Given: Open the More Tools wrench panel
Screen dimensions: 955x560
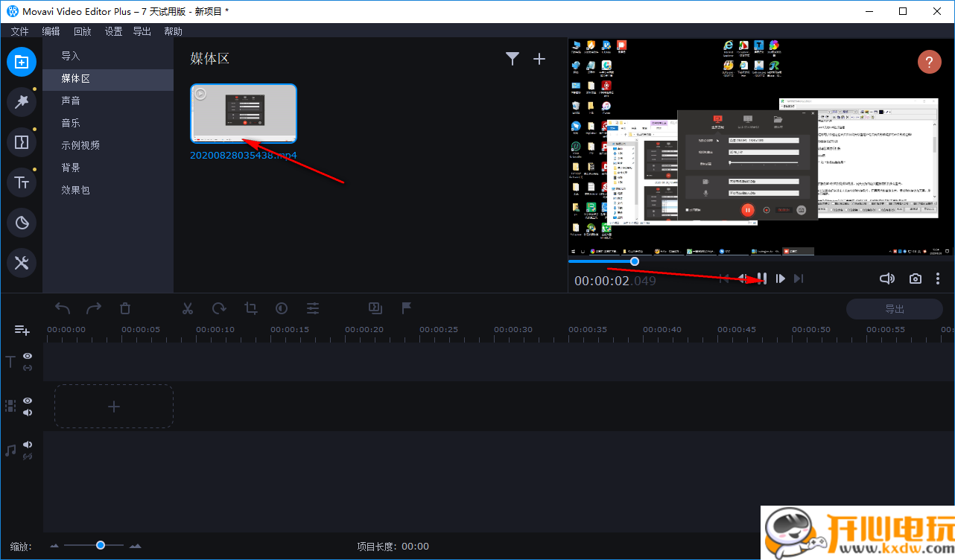Looking at the screenshot, I should point(22,263).
